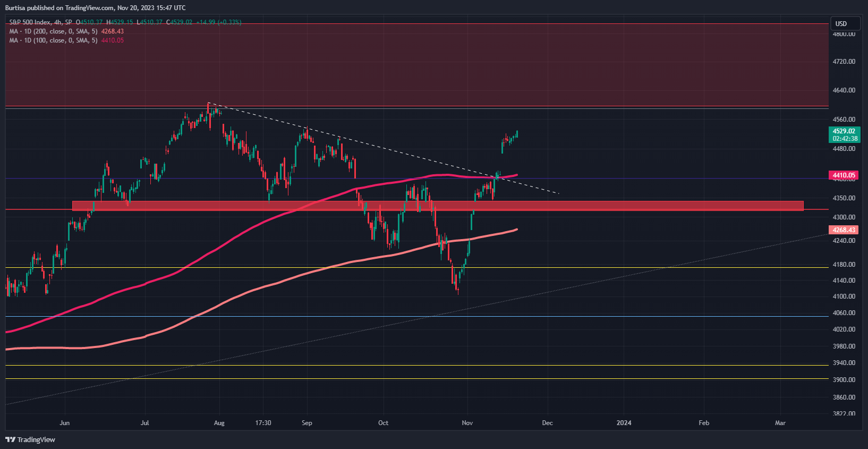Click the 3940.00 price axis level
The height and width of the screenshot is (449, 868).
coord(844,363)
